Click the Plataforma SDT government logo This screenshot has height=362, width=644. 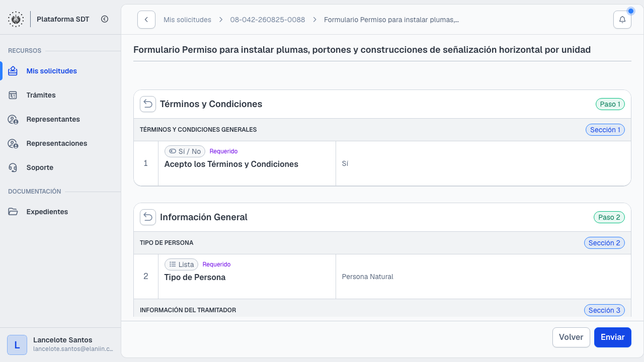click(16, 19)
